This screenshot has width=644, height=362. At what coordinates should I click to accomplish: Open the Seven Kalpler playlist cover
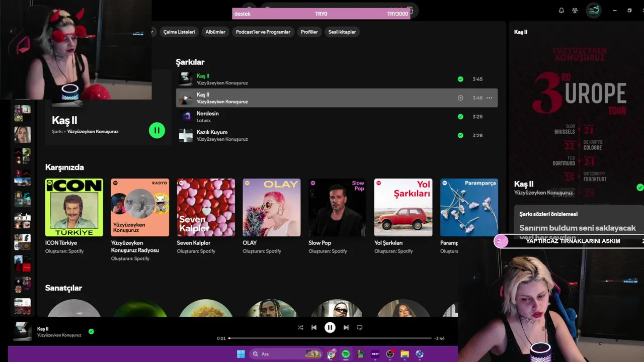click(206, 207)
